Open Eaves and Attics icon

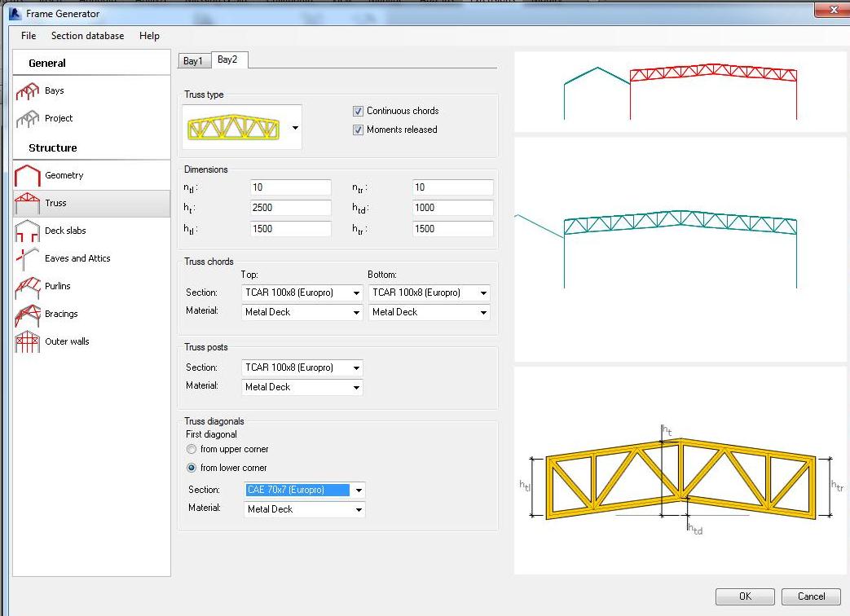coord(28,259)
